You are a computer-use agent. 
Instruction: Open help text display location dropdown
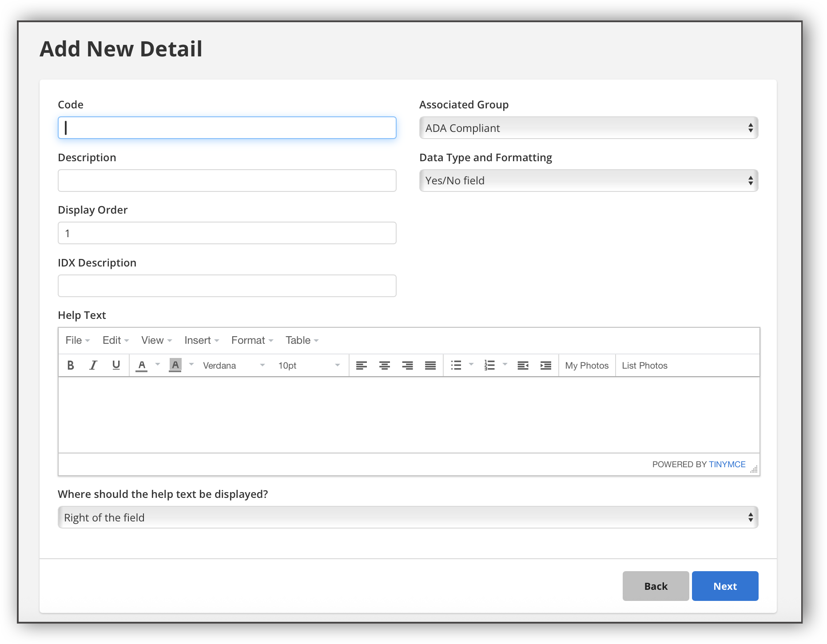pos(408,517)
